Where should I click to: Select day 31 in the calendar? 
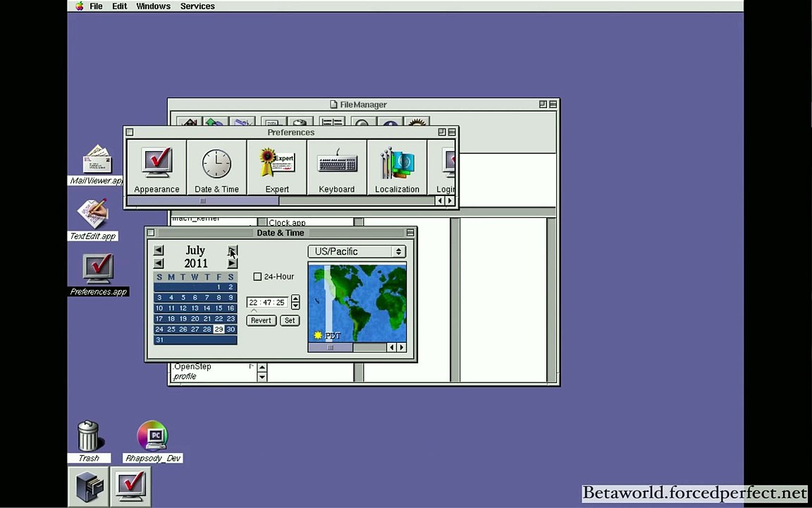click(159, 340)
